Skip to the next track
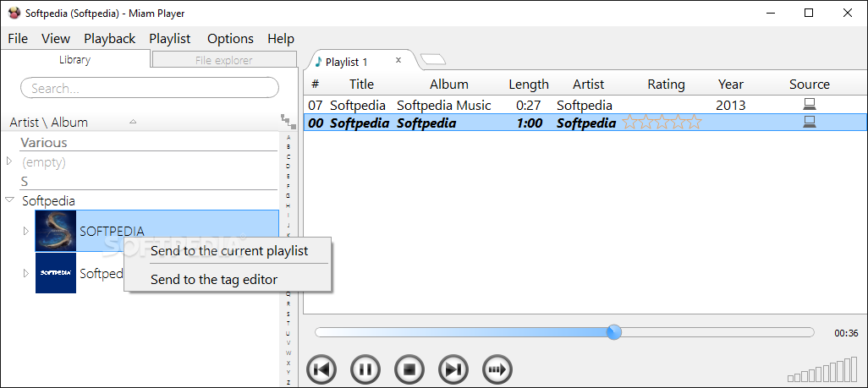868x388 pixels. [453, 369]
